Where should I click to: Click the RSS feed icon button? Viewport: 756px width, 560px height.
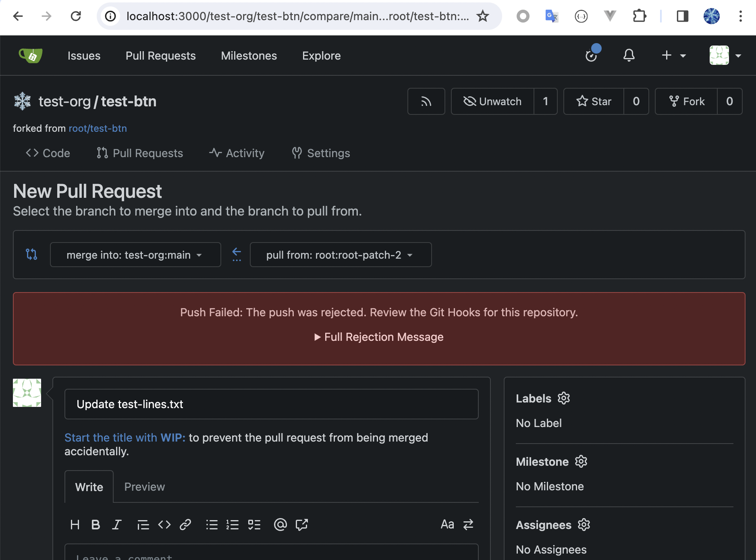point(426,102)
